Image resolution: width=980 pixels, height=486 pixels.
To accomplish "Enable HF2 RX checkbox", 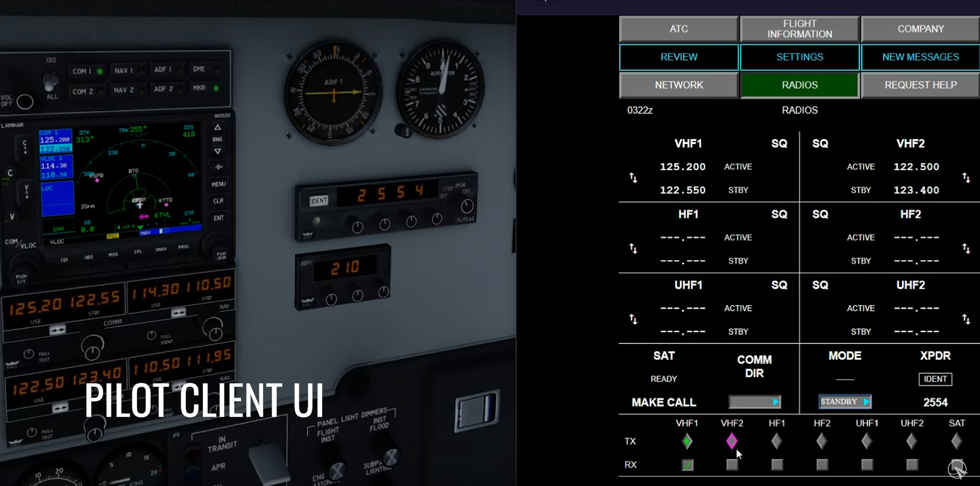I will [x=822, y=465].
